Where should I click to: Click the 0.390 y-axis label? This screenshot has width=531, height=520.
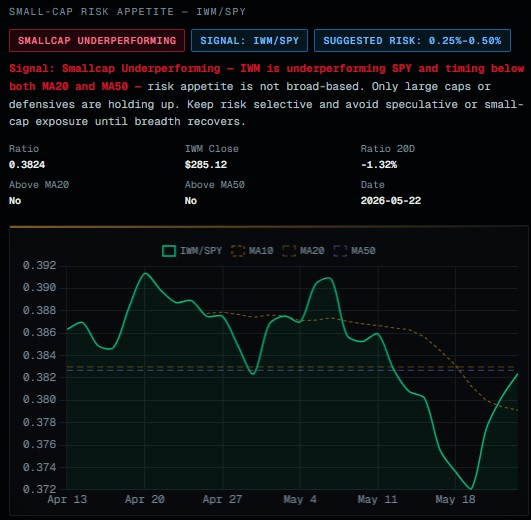39,288
